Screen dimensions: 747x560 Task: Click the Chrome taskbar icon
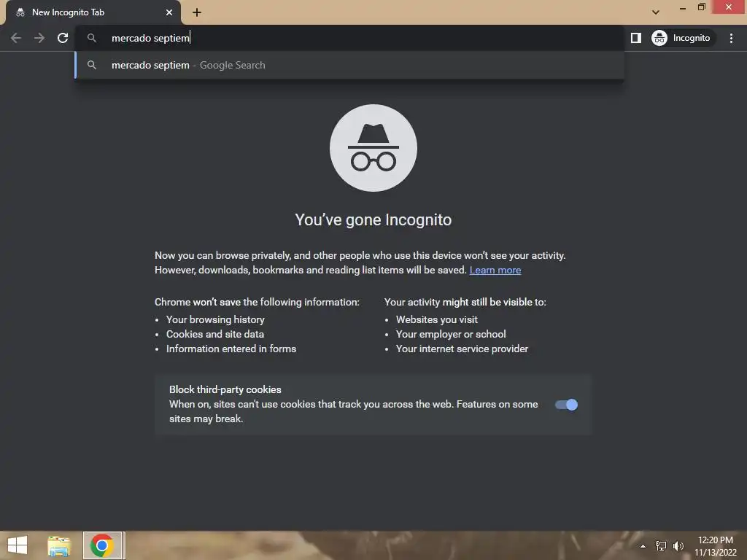click(x=102, y=545)
